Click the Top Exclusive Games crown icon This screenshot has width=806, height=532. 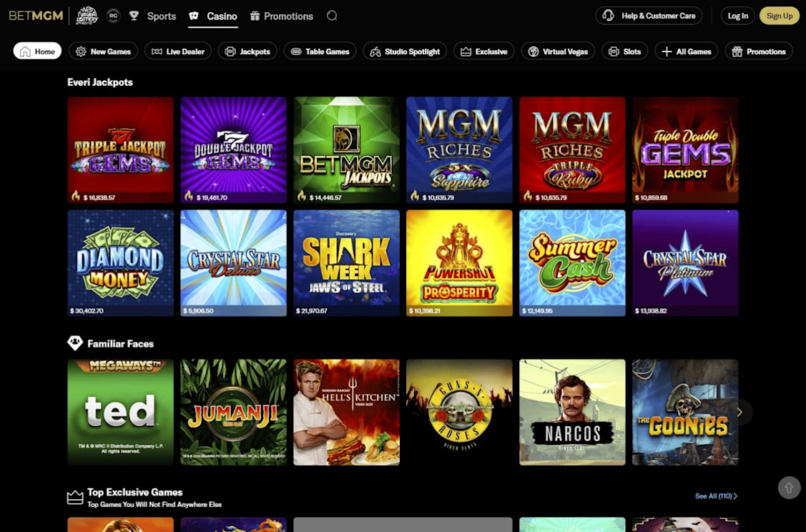point(75,497)
